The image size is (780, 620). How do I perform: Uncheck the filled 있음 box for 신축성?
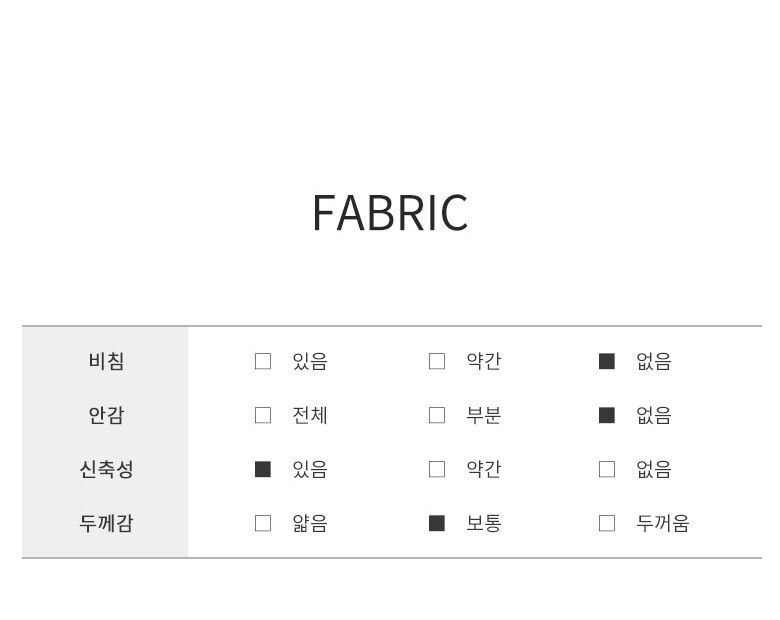pyautogui.click(x=263, y=469)
